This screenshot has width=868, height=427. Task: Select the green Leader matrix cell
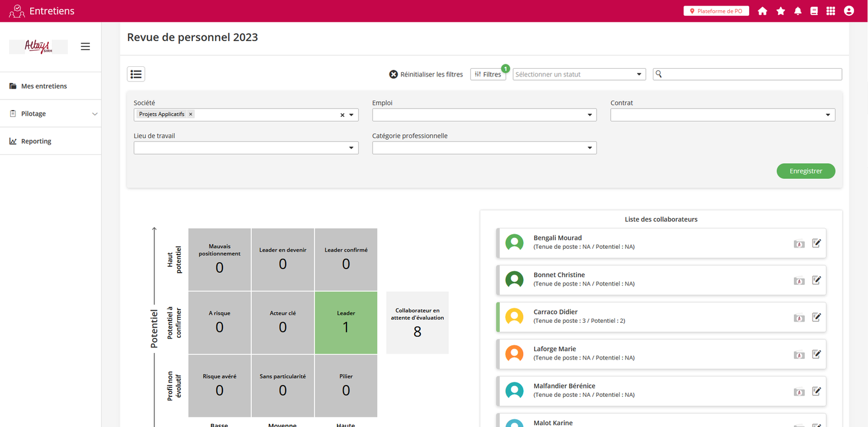point(345,322)
